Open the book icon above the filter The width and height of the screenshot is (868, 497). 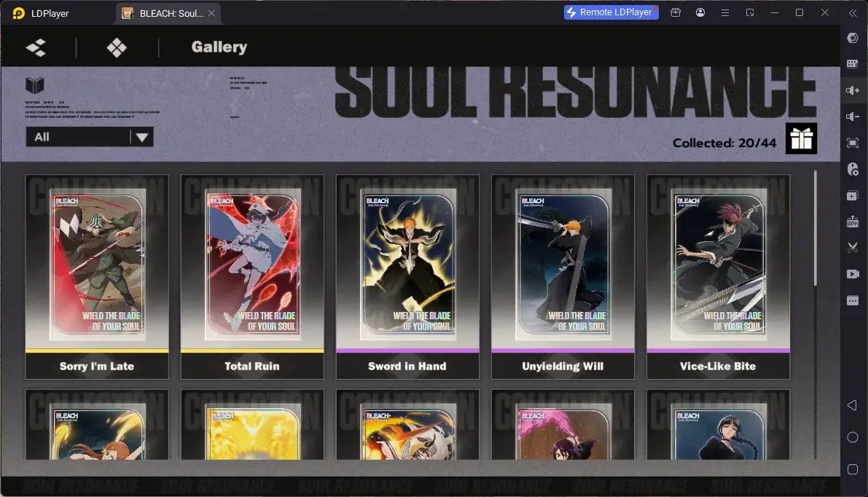pyautogui.click(x=35, y=85)
